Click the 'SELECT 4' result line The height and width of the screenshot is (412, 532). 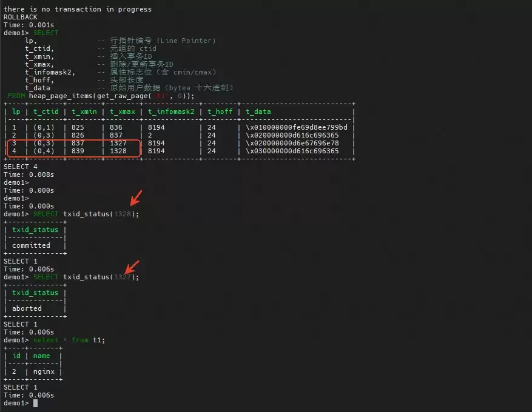click(21, 167)
